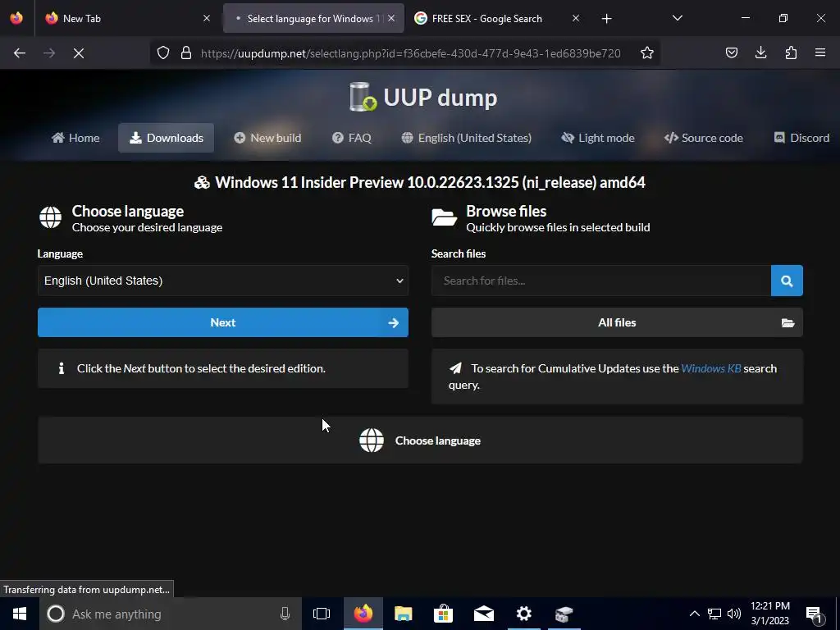Open the Discord link
The height and width of the screenshot is (630, 840).
[x=801, y=138]
